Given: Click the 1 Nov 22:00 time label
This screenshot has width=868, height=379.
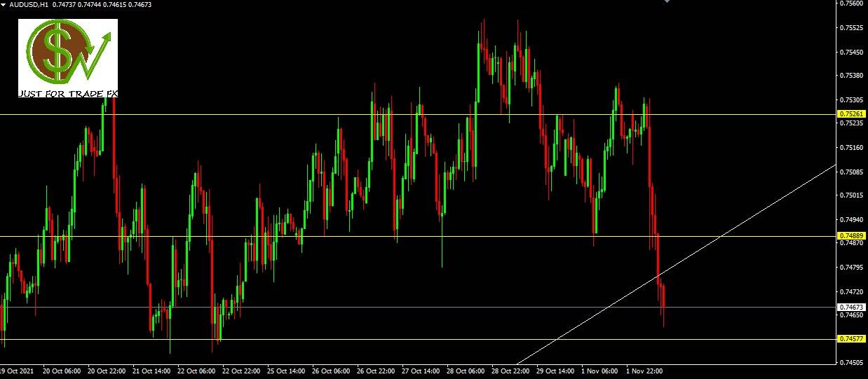Looking at the screenshot, I should click(644, 371).
